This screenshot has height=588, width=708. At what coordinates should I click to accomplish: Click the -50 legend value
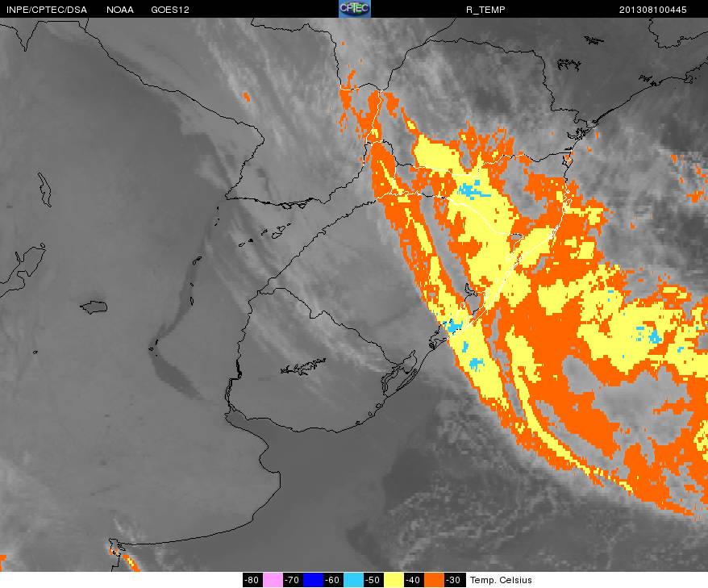click(373, 580)
